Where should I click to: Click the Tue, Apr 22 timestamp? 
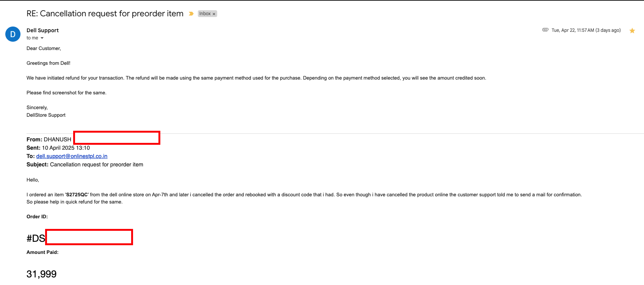[586, 30]
